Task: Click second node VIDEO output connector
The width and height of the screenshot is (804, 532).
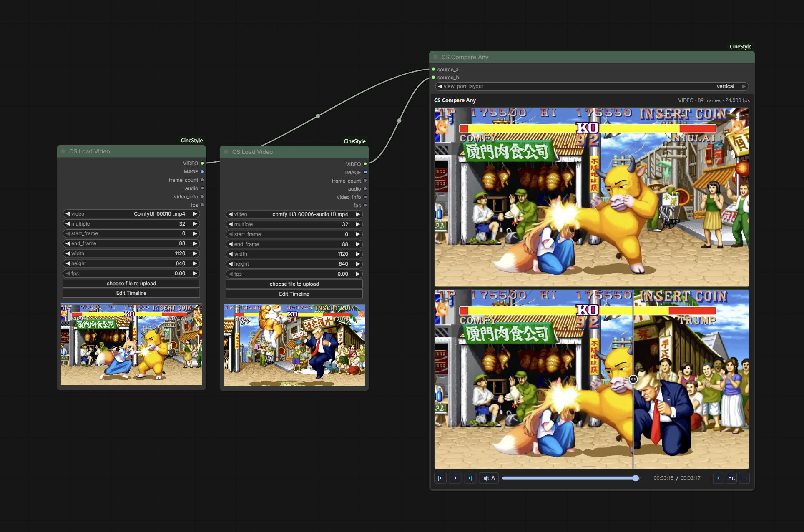Action: 365,164
